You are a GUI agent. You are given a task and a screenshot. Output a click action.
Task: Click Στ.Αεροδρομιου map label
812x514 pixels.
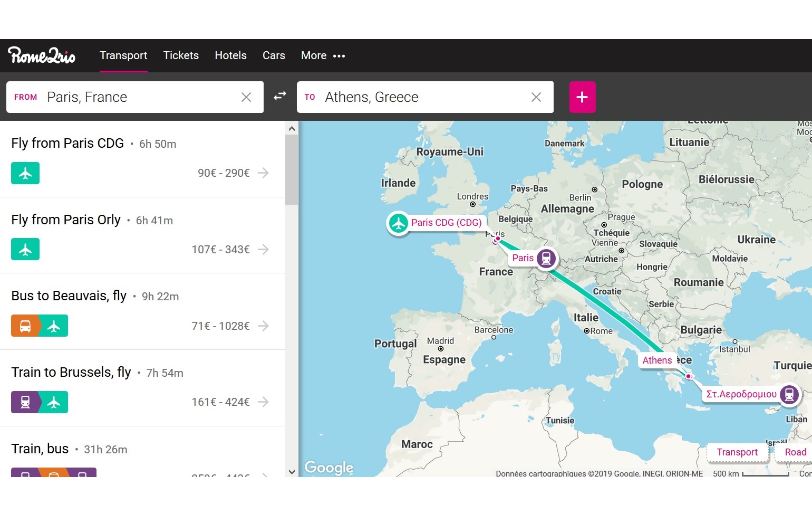tap(741, 394)
